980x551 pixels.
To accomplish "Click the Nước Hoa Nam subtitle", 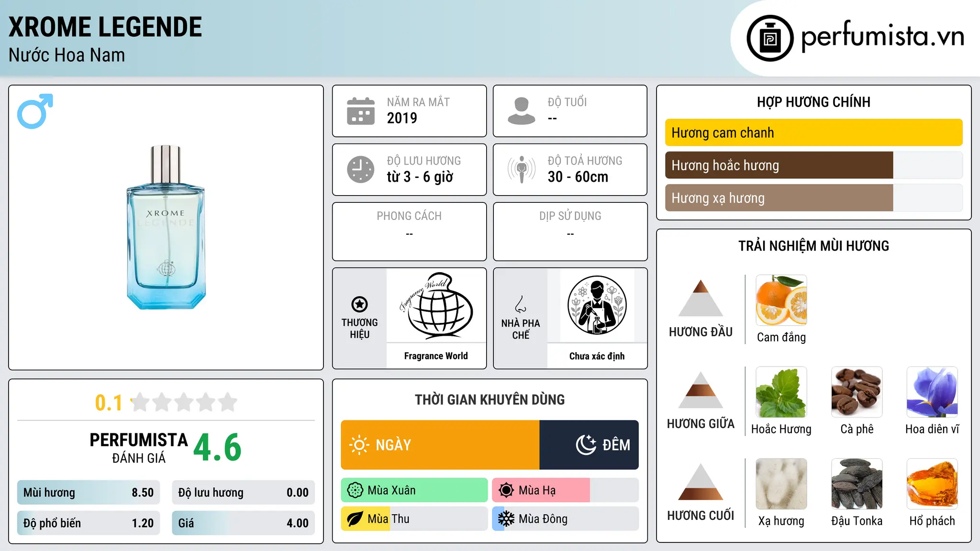I will [x=67, y=55].
